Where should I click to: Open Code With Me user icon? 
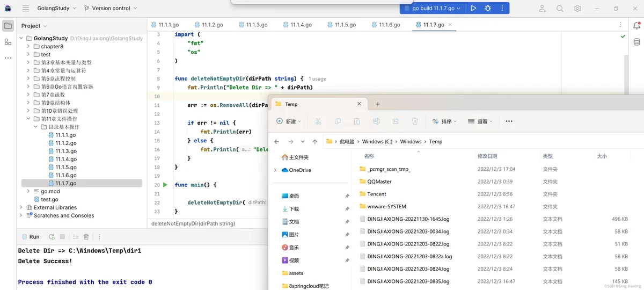coord(543,9)
